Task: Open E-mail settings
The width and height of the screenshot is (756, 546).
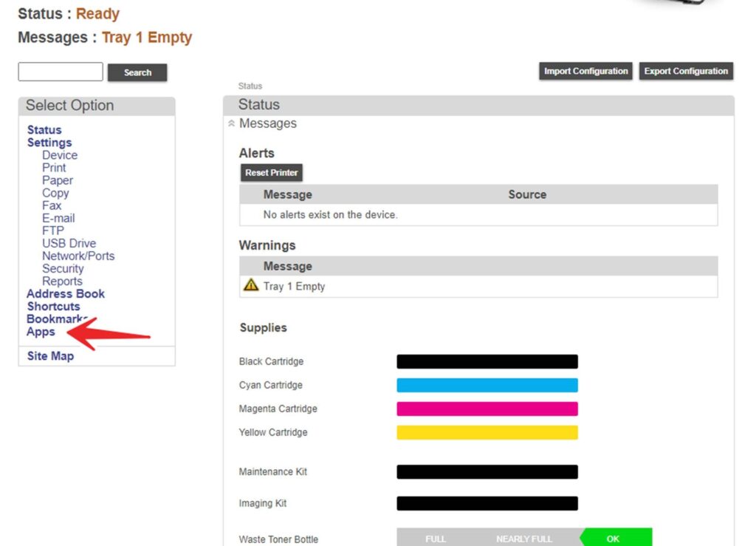Action: coord(58,218)
